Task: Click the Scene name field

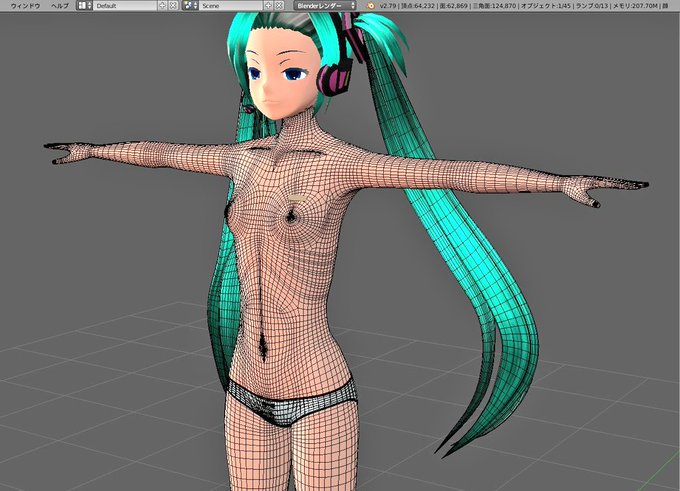Action: point(232,6)
